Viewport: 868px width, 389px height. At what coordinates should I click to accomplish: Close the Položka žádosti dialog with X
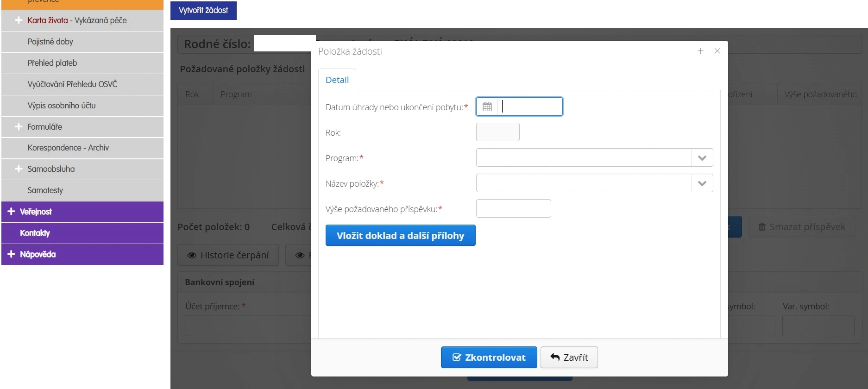tap(717, 51)
